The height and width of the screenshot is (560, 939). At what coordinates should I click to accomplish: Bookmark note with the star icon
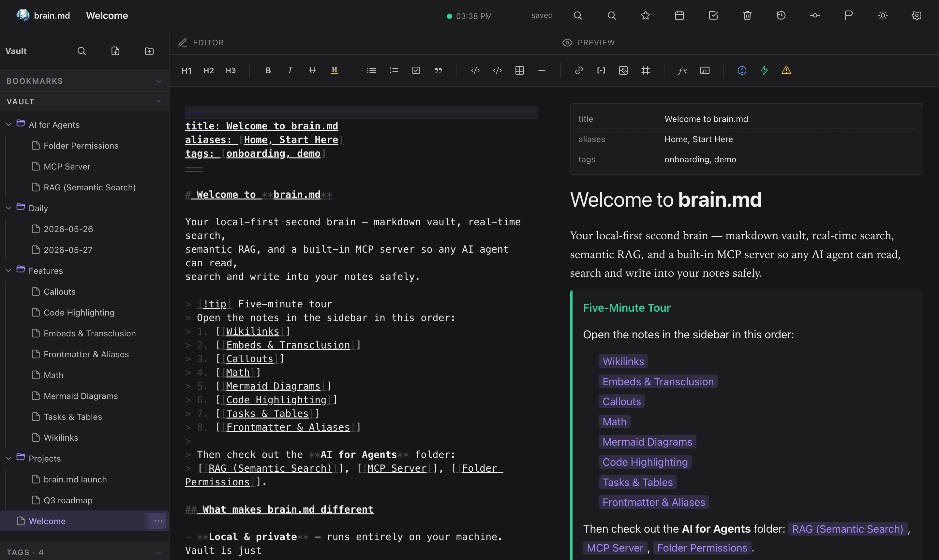[645, 15]
